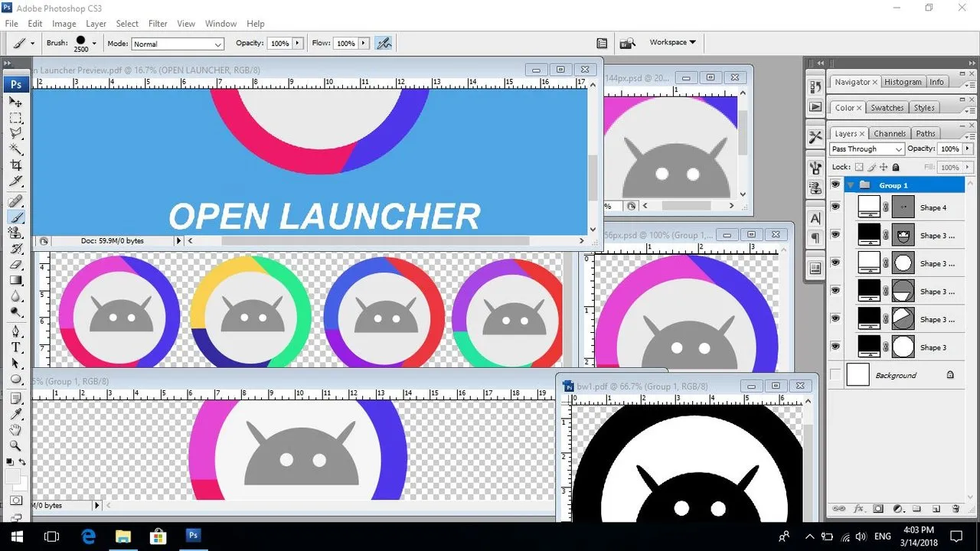Collapse the Group 1 folder triangle
980x551 pixels.
pyautogui.click(x=851, y=185)
